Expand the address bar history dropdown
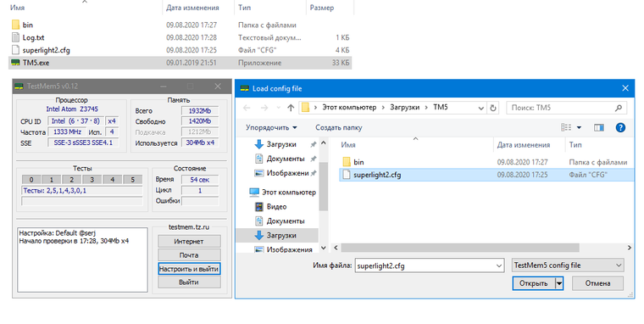Viewport: 644px width, 324px height. pyautogui.click(x=481, y=108)
